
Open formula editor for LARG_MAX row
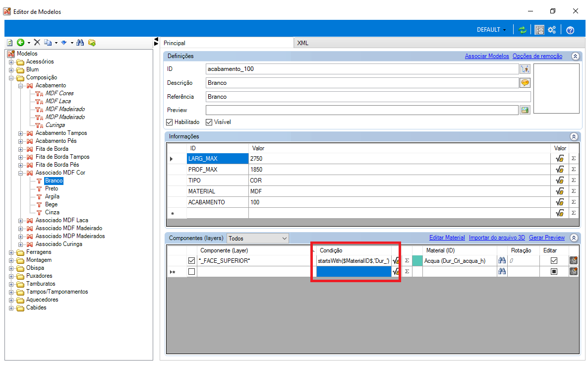[x=560, y=159]
